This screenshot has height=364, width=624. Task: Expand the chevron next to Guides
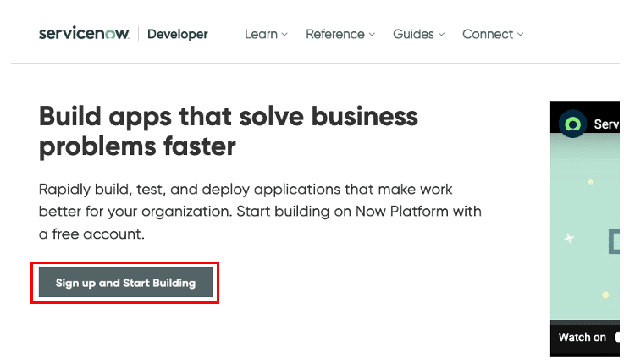(x=441, y=35)
